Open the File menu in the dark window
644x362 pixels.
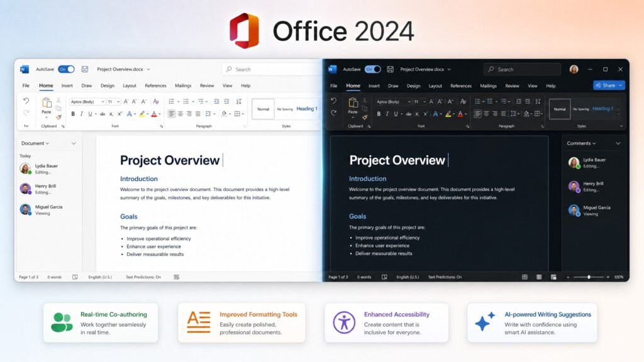coord(333,85)
